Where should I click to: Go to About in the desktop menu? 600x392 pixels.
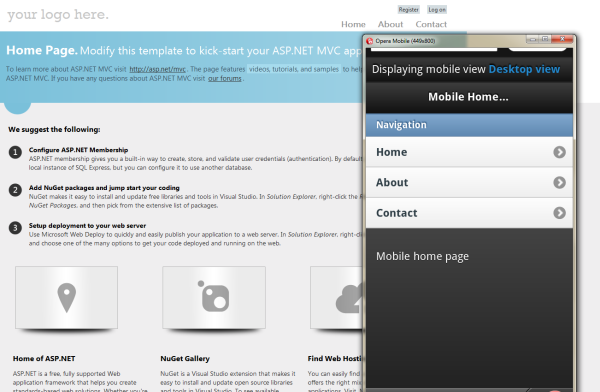point(390,24)
